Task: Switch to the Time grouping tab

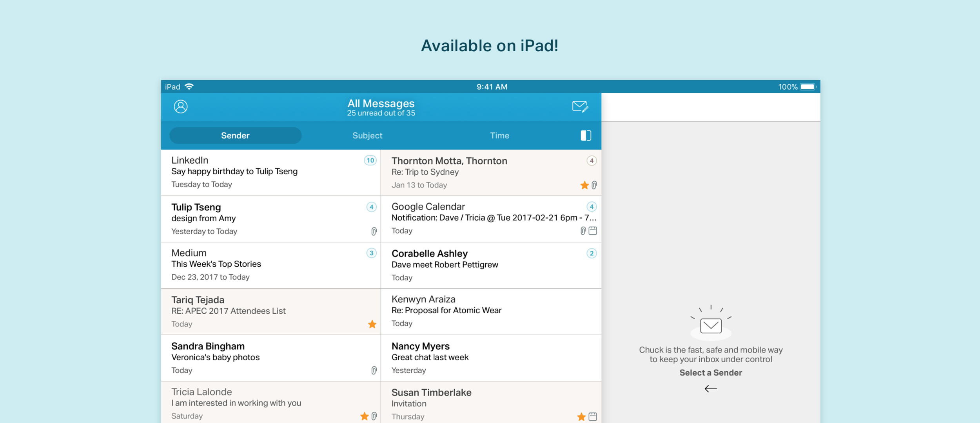Action: click(499, 136)
